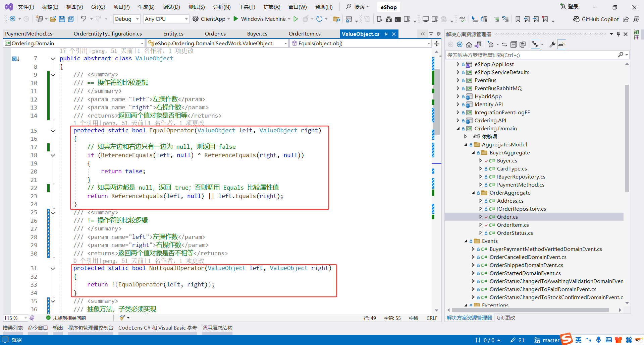Start debugging with the green play arrow
Image resolution: width=644 pixels, height=345 pixels.
(236, 19)
